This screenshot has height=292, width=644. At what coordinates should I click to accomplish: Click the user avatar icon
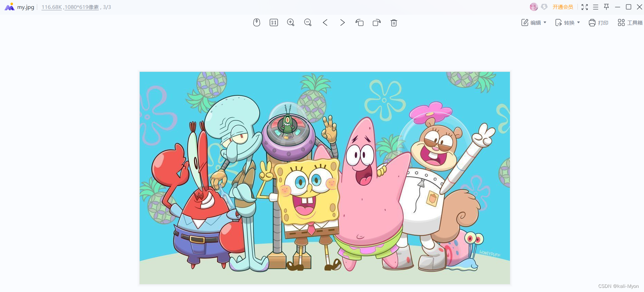pyautogui.click(x=534, y=7)
